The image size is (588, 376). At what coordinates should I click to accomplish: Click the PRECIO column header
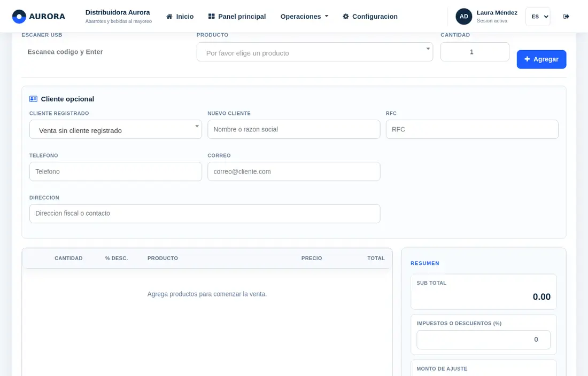coord(312,258)
